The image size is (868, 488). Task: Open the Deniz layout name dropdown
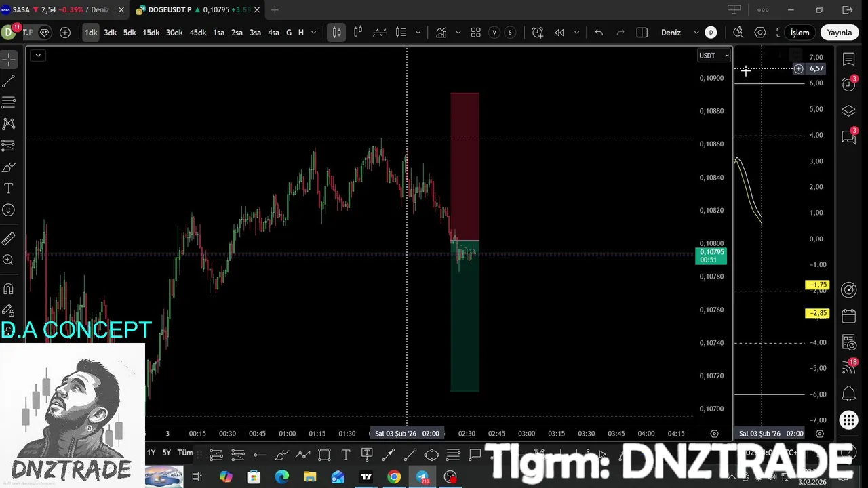click(x=679, y=33)
